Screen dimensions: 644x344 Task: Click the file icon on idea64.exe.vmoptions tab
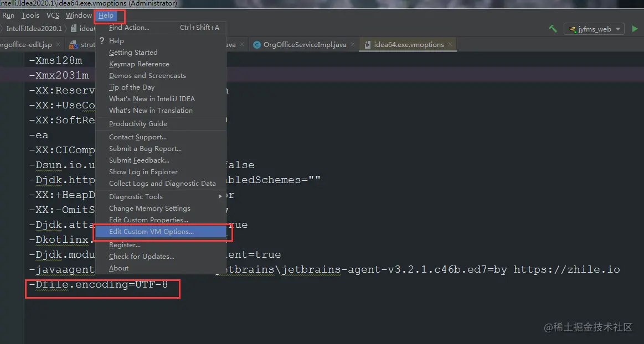[x=368, y=45]
